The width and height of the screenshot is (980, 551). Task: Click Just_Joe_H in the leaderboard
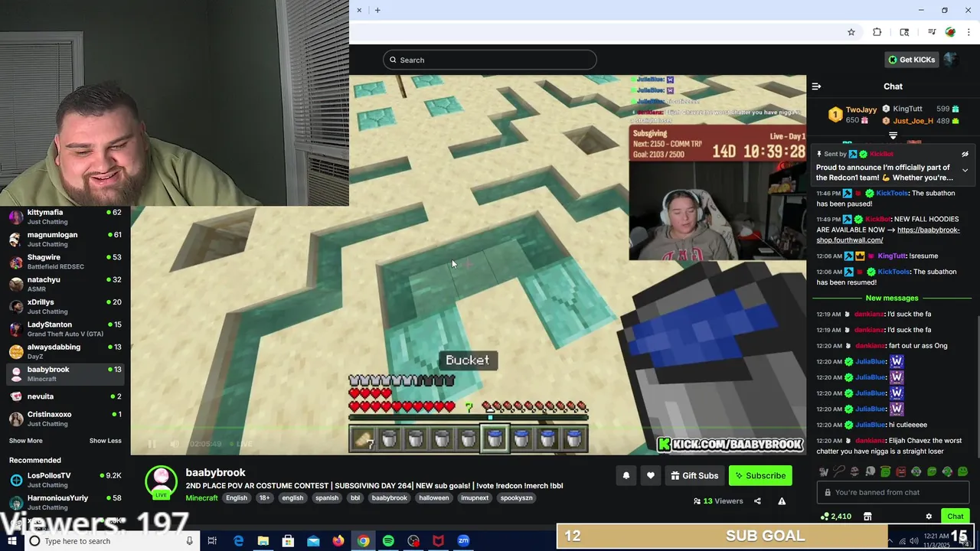click(913, 121)
